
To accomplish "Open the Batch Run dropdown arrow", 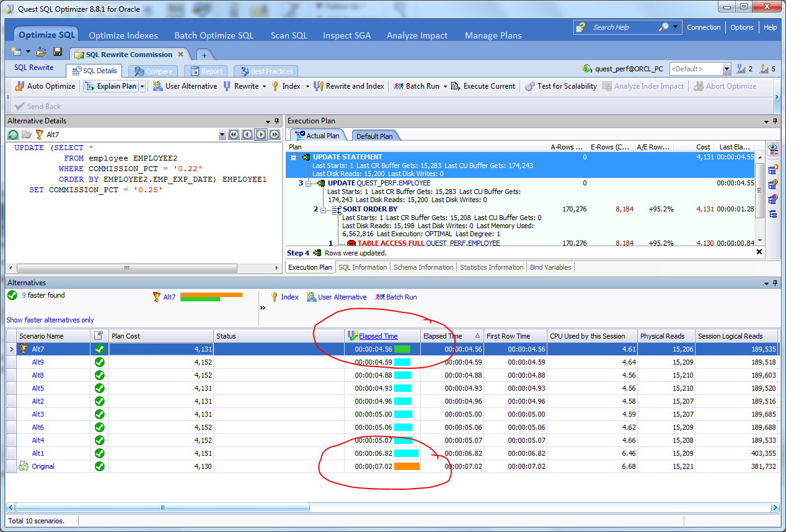I will coord(445,86).
